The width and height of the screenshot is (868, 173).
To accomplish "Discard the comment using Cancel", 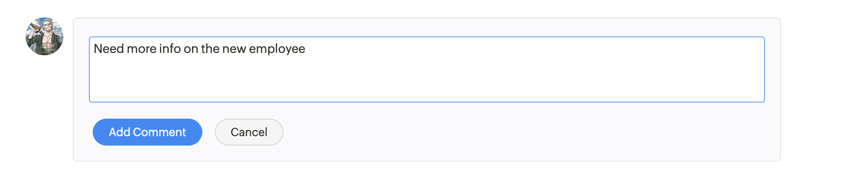I will (249, 132).
